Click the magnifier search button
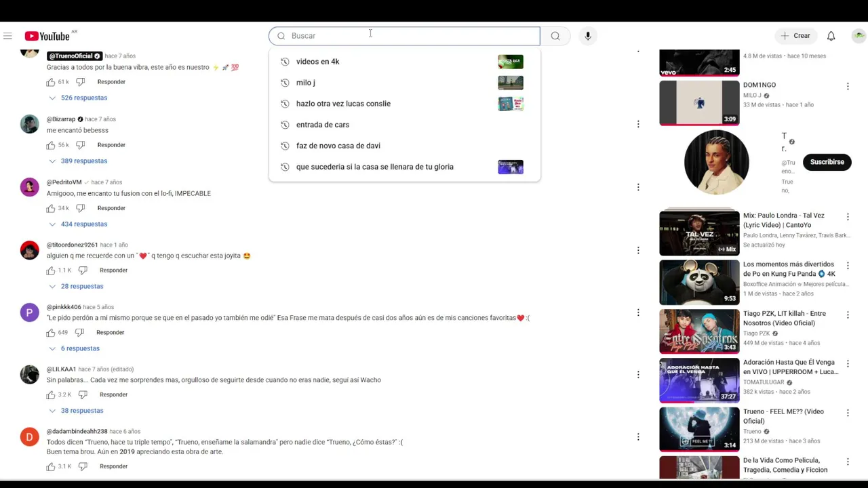This screenshot has width=868, height=488. pyautogui.click(x=555, y=36)
